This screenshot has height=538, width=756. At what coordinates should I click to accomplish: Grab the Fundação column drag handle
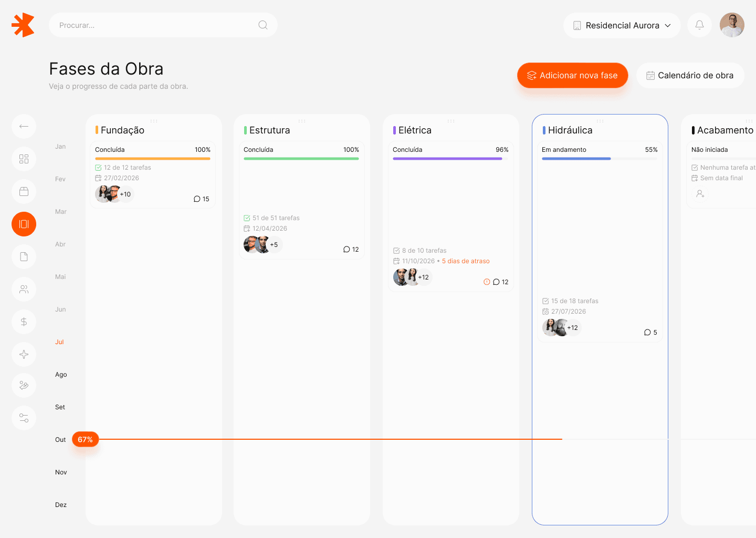(154, 121)
